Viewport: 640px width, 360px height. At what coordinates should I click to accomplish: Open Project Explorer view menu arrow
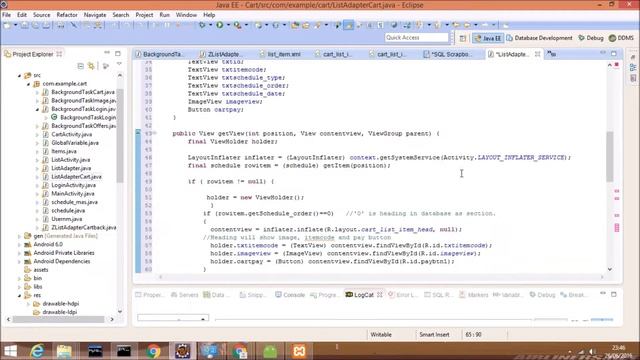coord(119,64)
